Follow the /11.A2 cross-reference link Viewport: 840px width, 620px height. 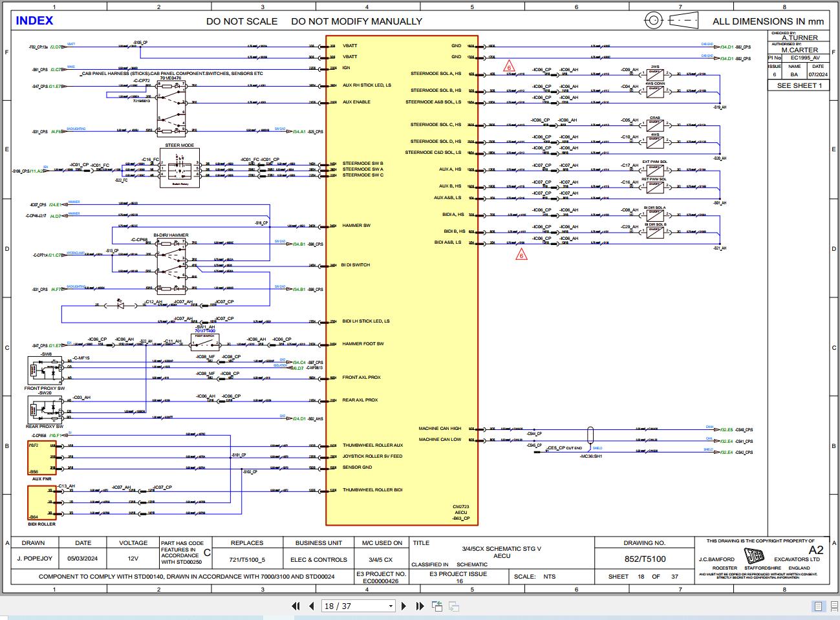[x=38, y=171]
